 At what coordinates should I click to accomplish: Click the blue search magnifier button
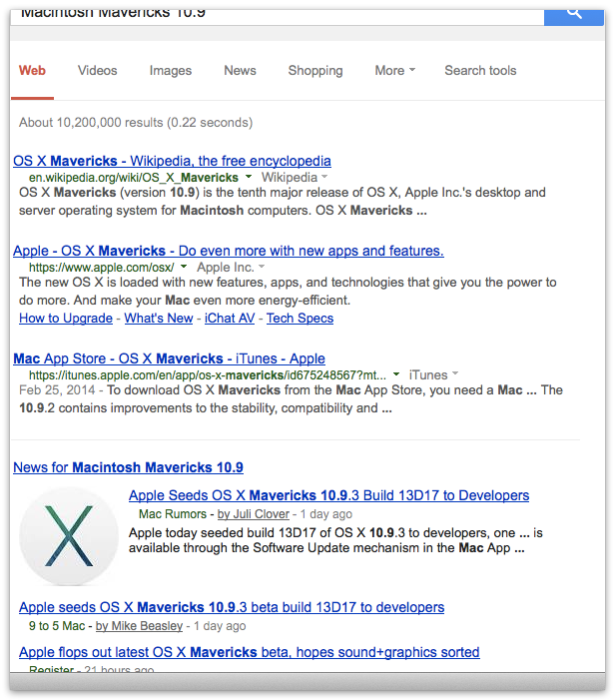(574, 17)
